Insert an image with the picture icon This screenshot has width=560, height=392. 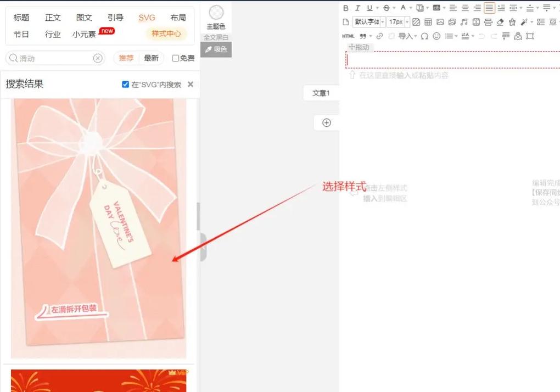[x=441, y=21]
